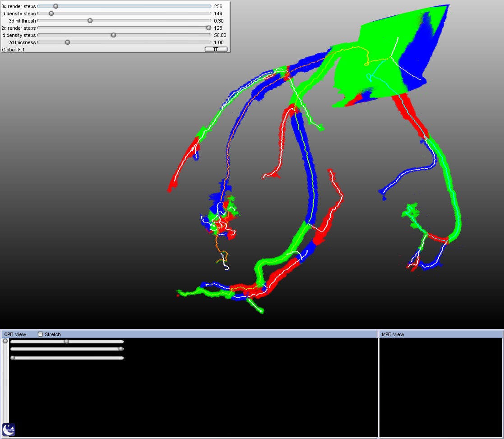Click the density steps slider handle valued 144
Screen dimensions: 504x439
click(51, 14)
